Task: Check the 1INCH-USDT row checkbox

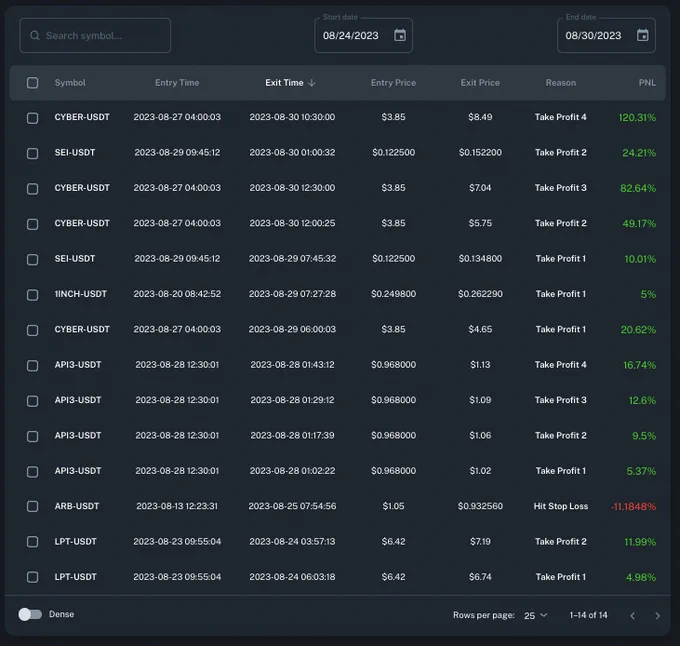Action: 33,295
